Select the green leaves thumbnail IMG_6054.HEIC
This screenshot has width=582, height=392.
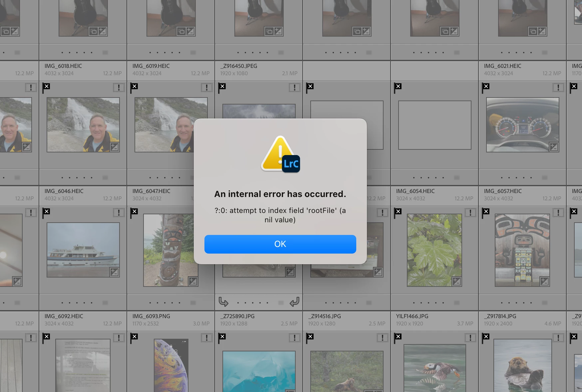435,250
